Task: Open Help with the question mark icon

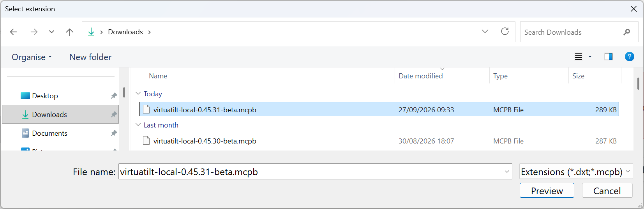Action: 629,57
